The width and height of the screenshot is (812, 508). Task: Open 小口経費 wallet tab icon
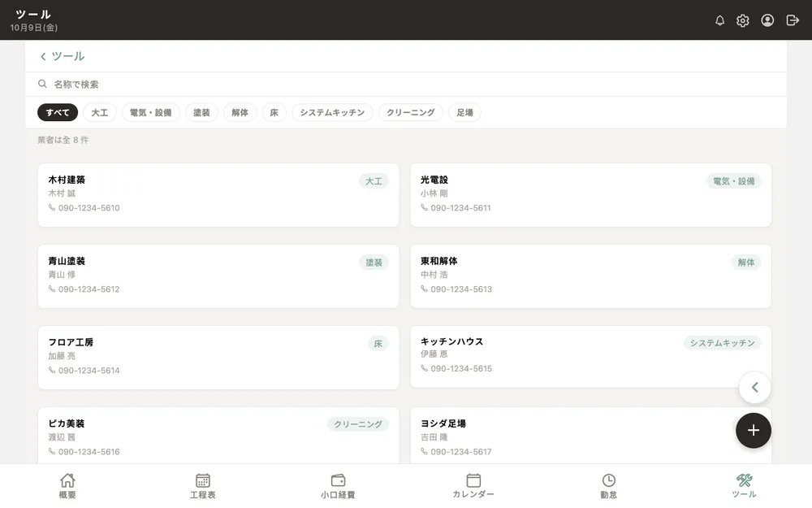[x=338, y=480]
